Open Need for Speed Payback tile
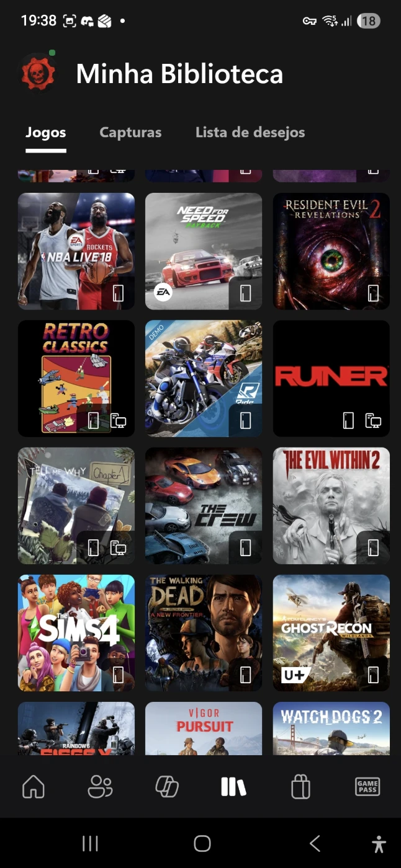 (x=204, y=251)
